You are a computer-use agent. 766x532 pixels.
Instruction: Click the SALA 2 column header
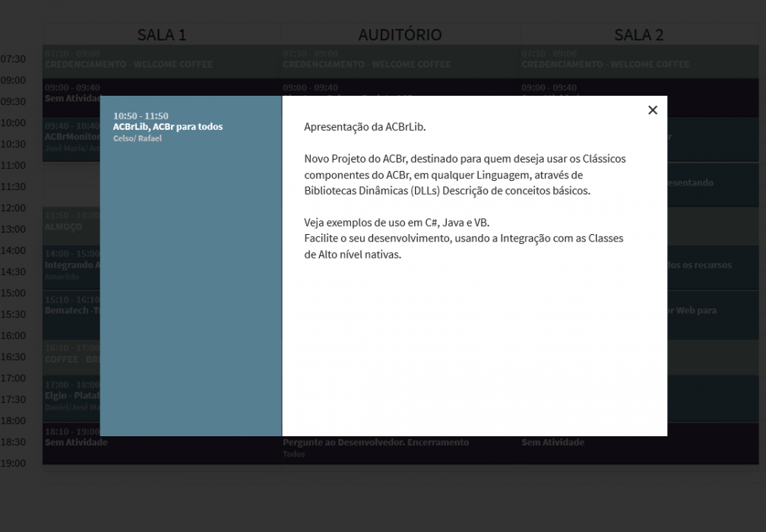(639, 35)
